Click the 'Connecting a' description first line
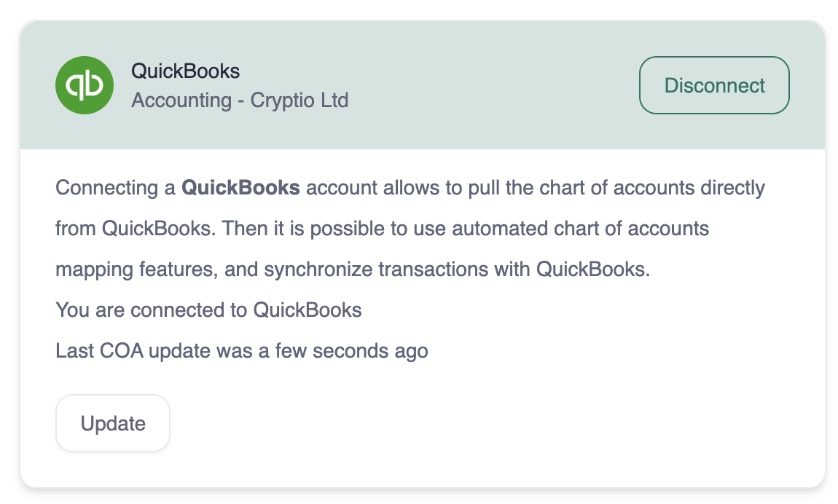Image resolution: width=838 pixels, height=504 pixels. [x=117, y=188]
